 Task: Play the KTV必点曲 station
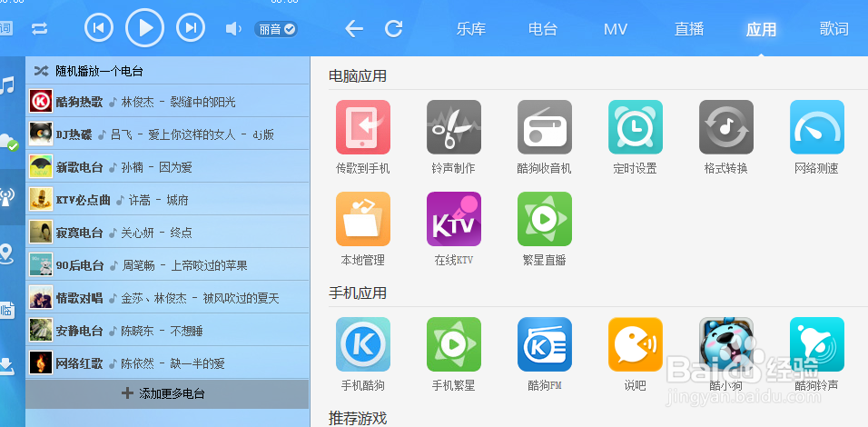tap(167, 199)
